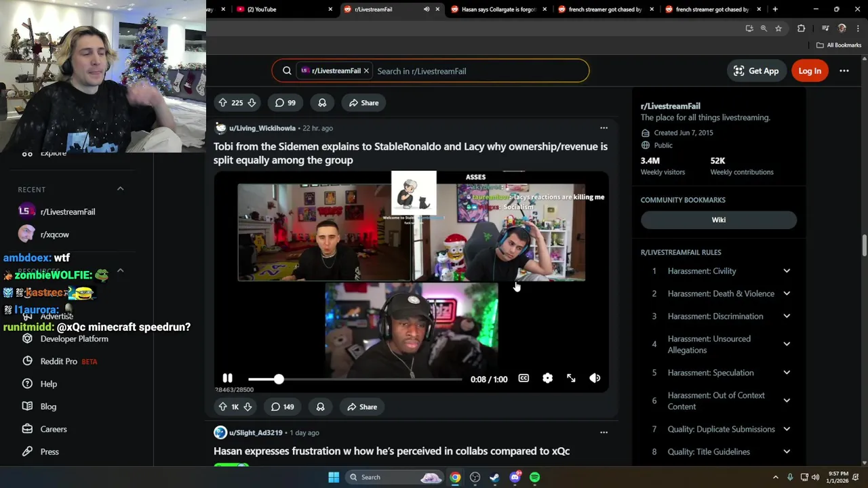The image size is (868, 488).
Task: Open r/xqcow from the Recent list
Action: tap(54, 235)
